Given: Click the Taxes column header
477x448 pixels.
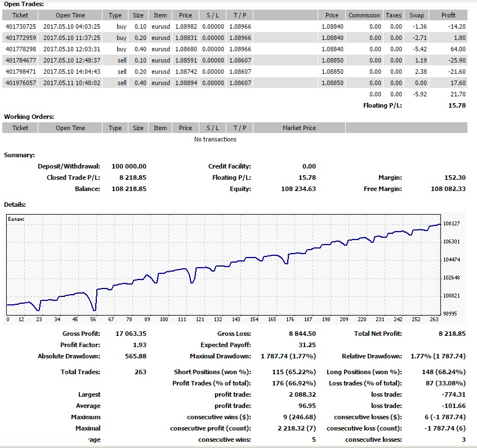Looking at the screenshot, I should pos(394,15).
